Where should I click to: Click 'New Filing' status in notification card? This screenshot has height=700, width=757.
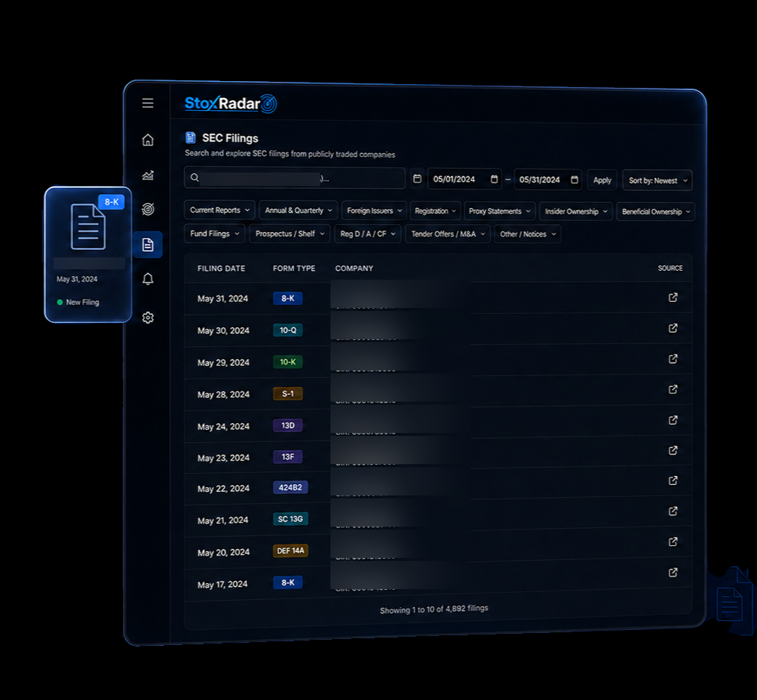[x=78, y=302]
